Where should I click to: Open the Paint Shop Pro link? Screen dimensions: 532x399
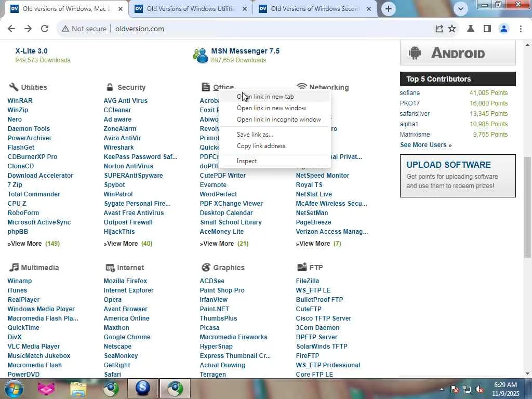pos(222,290)
